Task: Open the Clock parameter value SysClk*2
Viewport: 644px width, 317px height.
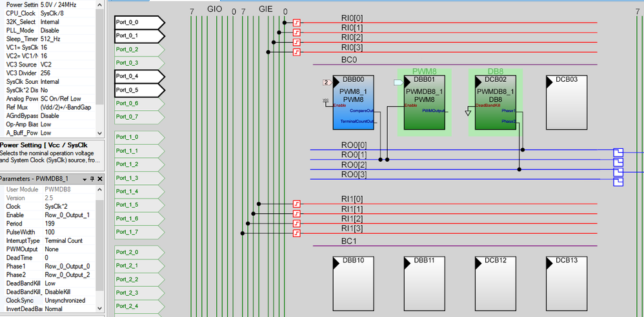Action: [69, 206]
